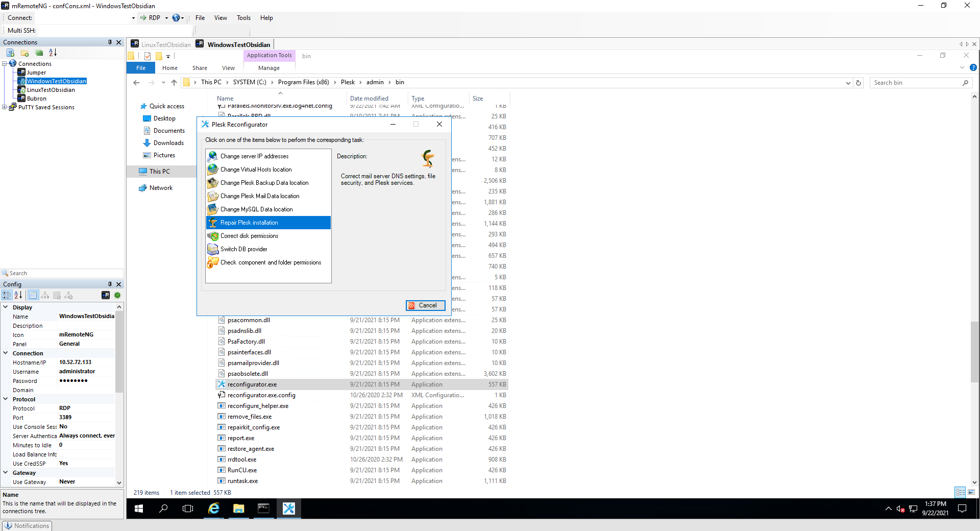Select the Jumper connection in tree
The image size is (980, 531).
pyautogui.click(x=36, y=73)
